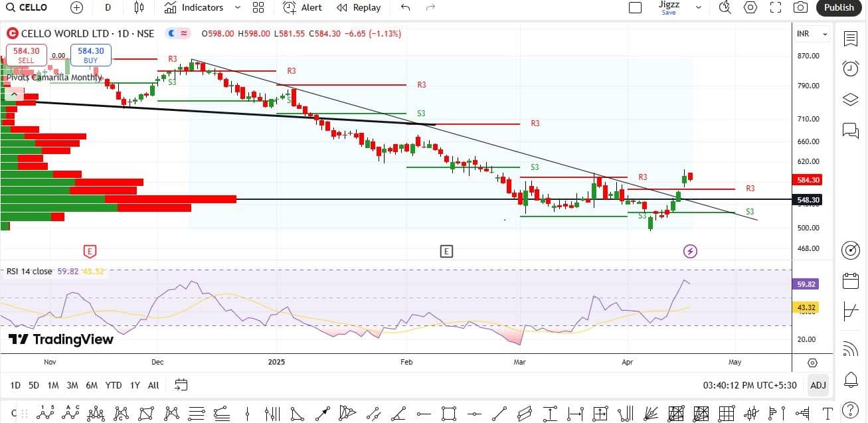868x423 pixels.
Task: Enter fullscreen mode icon
Action: point(776,7)
